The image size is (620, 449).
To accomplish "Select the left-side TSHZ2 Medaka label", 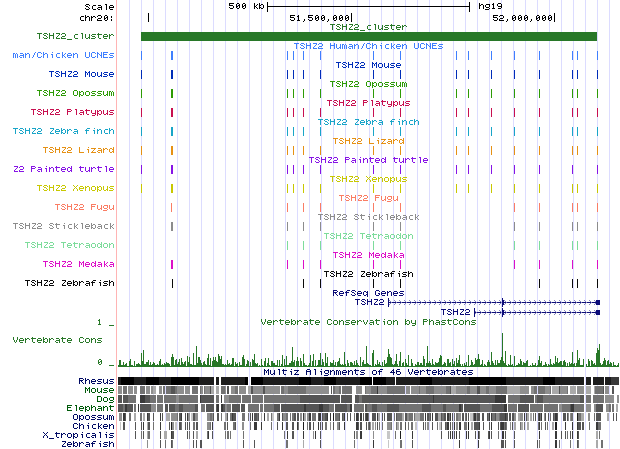I will [78, 264].
